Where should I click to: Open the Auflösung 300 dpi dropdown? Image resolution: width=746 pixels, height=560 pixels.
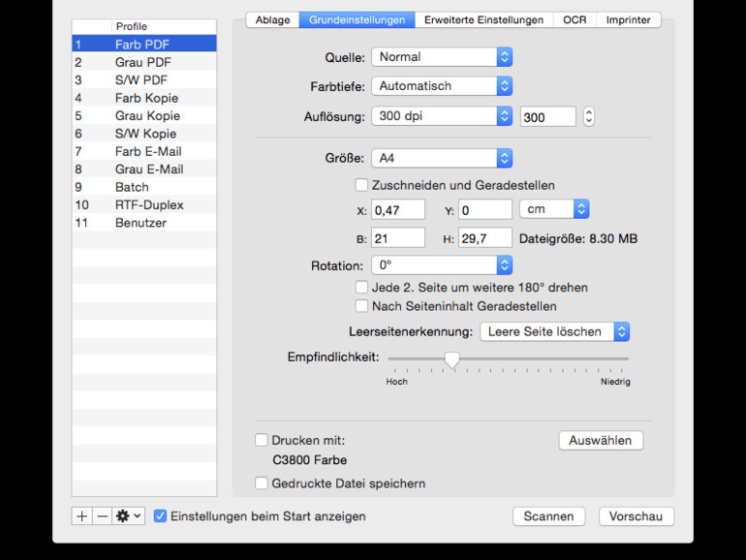pos(442,116)
